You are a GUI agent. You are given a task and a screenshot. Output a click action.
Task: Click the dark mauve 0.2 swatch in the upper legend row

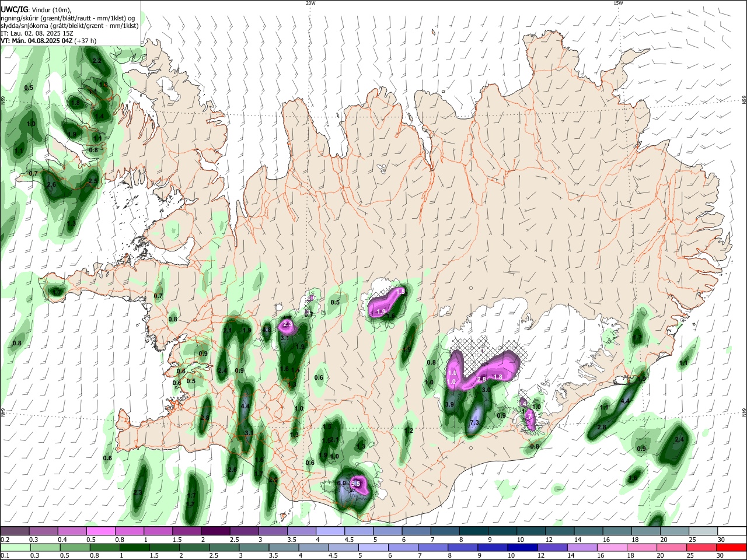[x=15, y=531]
